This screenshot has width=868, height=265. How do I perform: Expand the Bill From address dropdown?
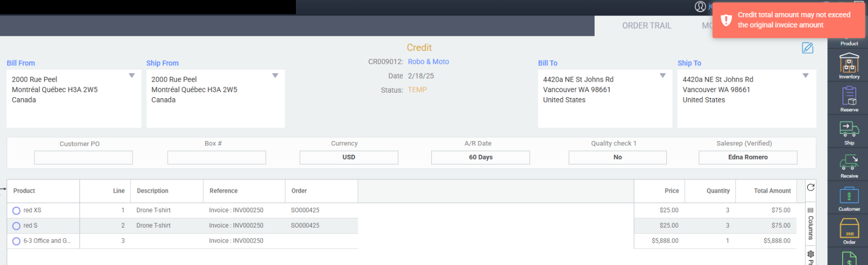[132, 76]
